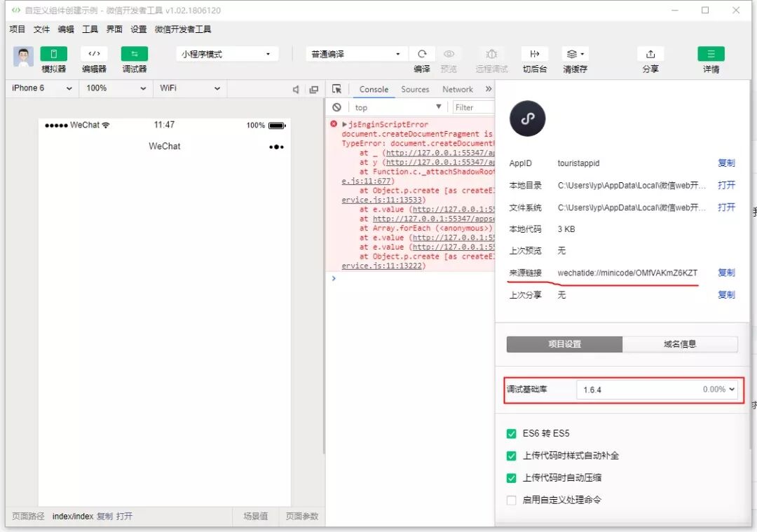This screenshot has width=757, height=532.
Task: Toggle ES6 转 ES5 checkbox
Action: [x=511, y=433]
